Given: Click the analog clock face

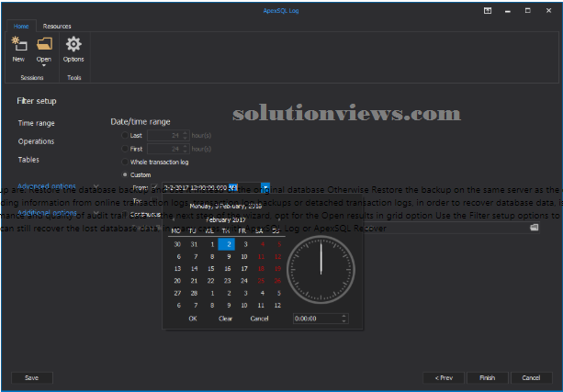Looking at the screenshot, I should point(321,270).
